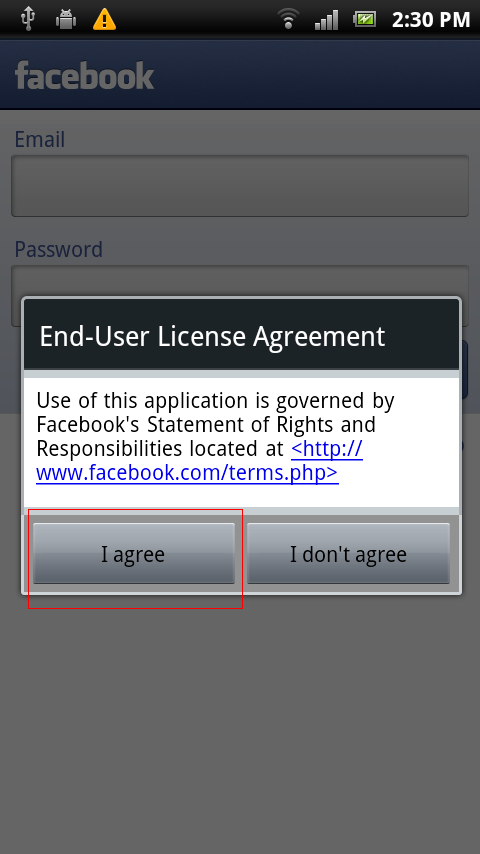The height and width of the screenshot is (854, 480).
Task: Tap the cellular signal bars icon
Action: tap(326, 20)
